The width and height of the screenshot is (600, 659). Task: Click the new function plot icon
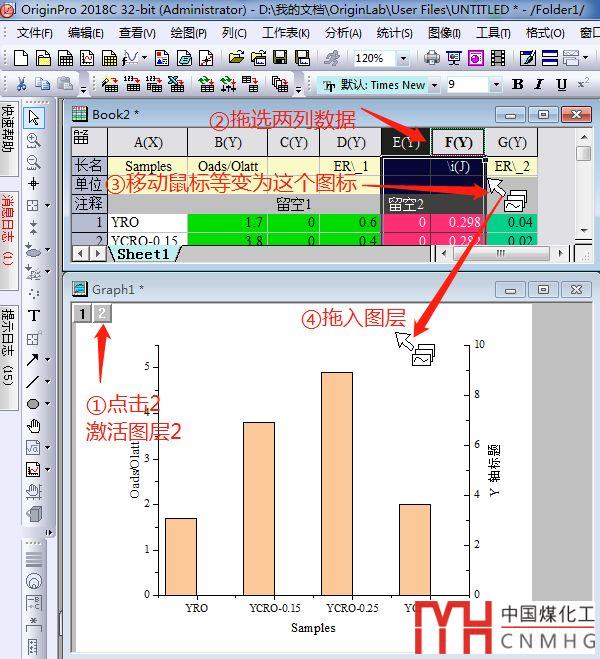tap(131, 58)
